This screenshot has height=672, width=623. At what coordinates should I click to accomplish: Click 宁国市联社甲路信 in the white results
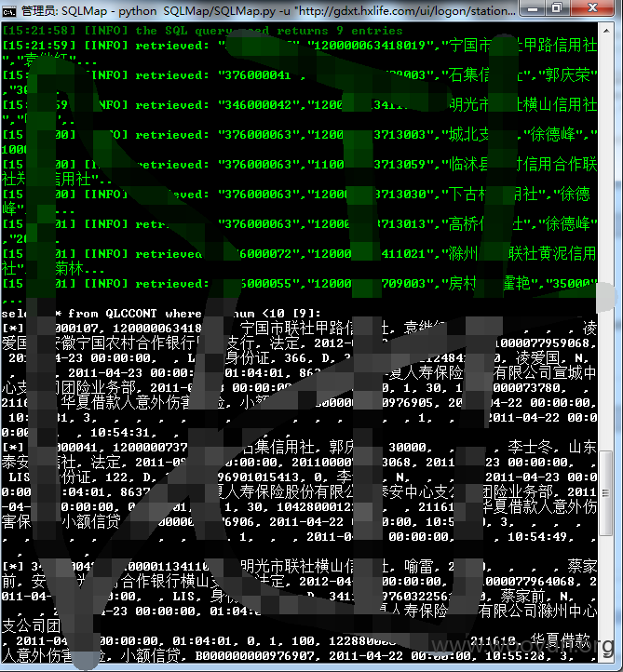(x=297, y=329)
